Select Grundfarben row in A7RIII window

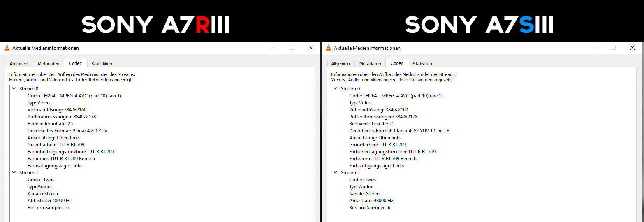[56, 145]
